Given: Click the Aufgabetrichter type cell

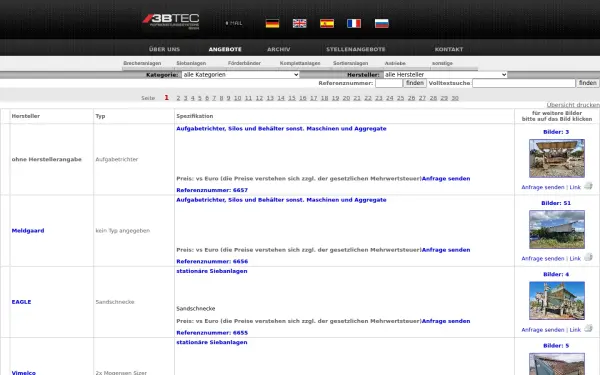Looking at the screenshot, I should tap(117, 159).
